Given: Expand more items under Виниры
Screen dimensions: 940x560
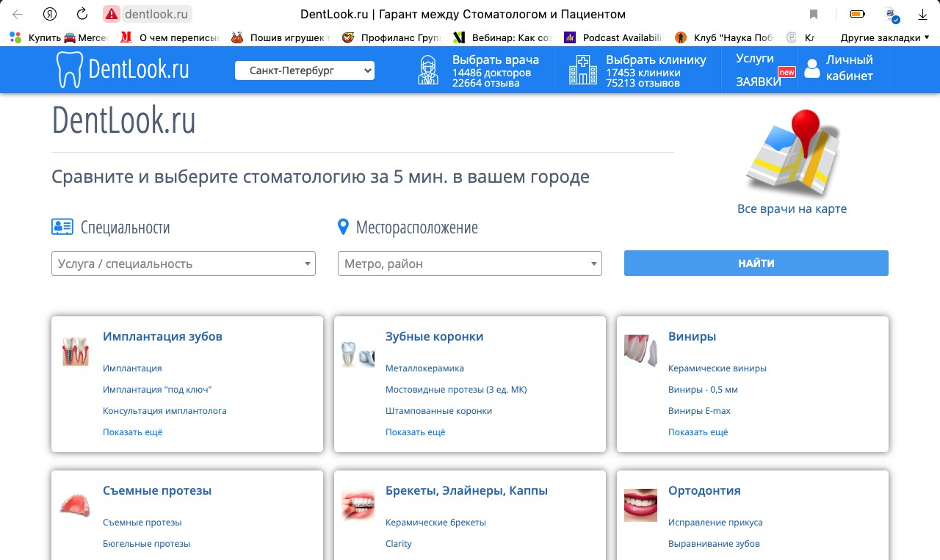Looking at the screenshot, I should pos(698,432).
